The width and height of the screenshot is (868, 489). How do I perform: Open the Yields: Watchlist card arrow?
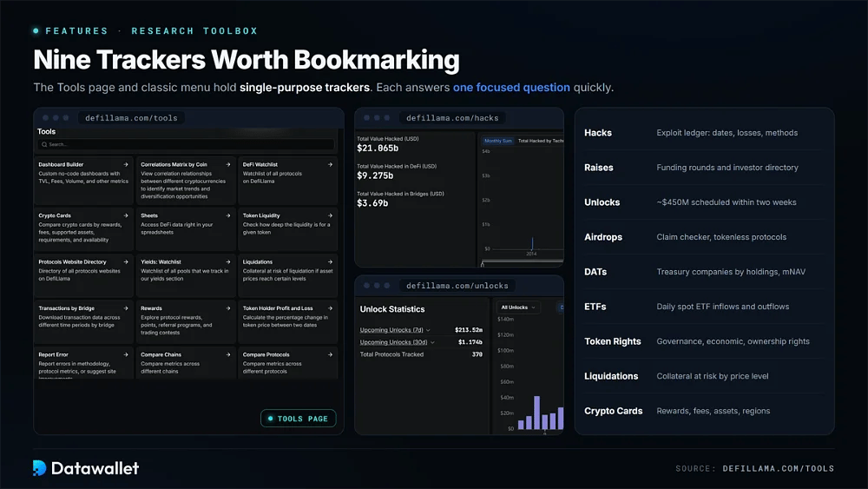pyautogui.click(x=227, y=262)
